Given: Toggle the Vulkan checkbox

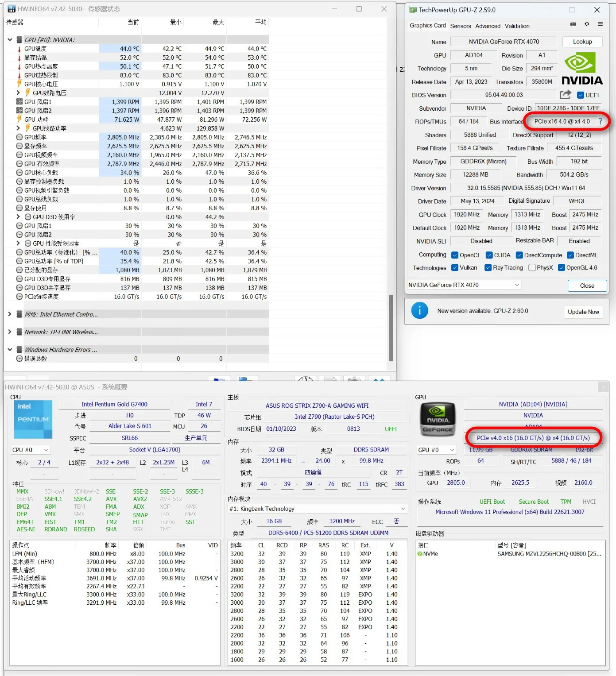Looking at the screenshot, I should point(454,267).
